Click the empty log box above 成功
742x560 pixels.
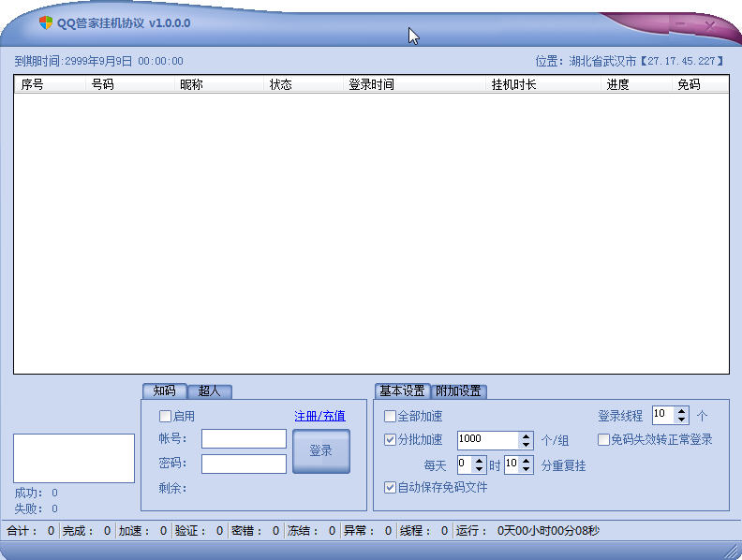(x=74, y=458)
